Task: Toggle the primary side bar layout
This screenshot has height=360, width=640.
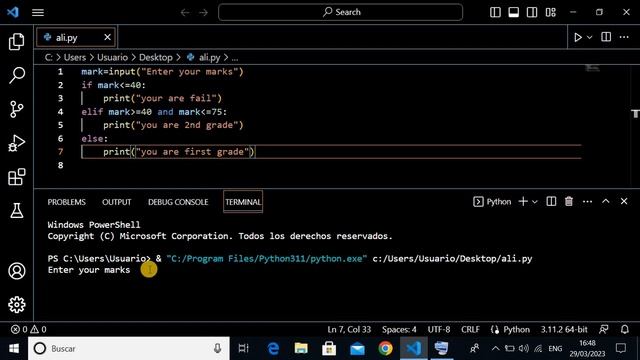Action: 495,12
